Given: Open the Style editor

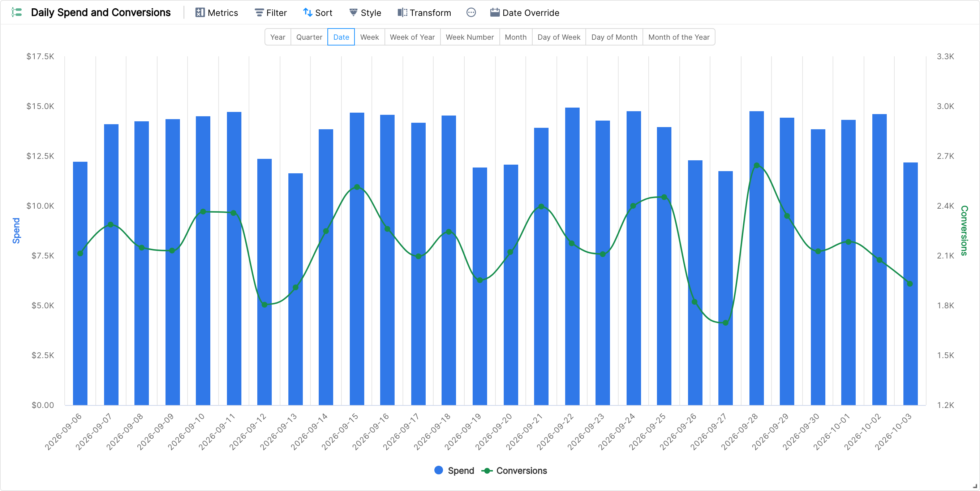Looking at the screenshot, I should coord(365,13).
